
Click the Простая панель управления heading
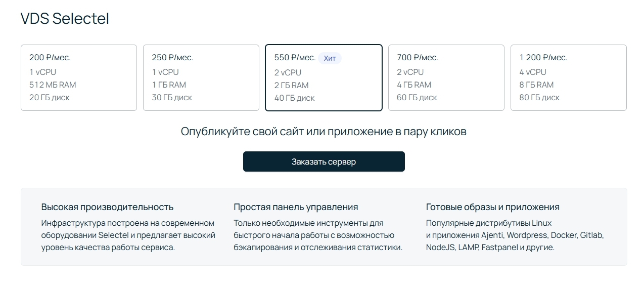coord(296,207)
